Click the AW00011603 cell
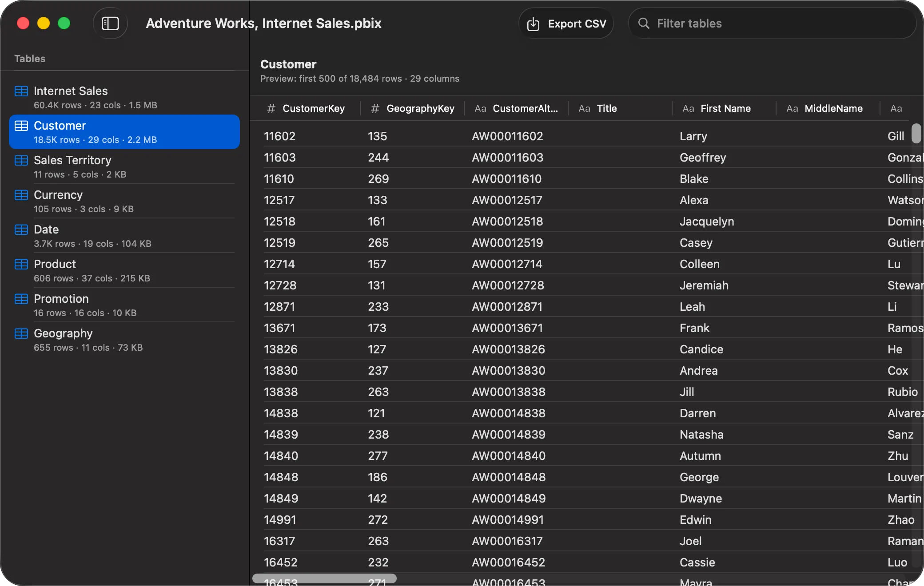Screen dimensions: 924x586 click(x=507, y=158)
